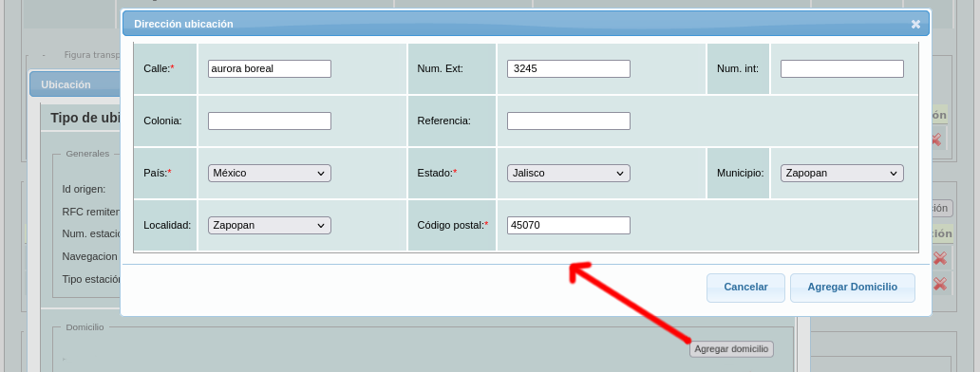Screen dimensions: 980x372
Task: Focus the Calle field containing aurora boreal
Action: [x=270, y=68]
